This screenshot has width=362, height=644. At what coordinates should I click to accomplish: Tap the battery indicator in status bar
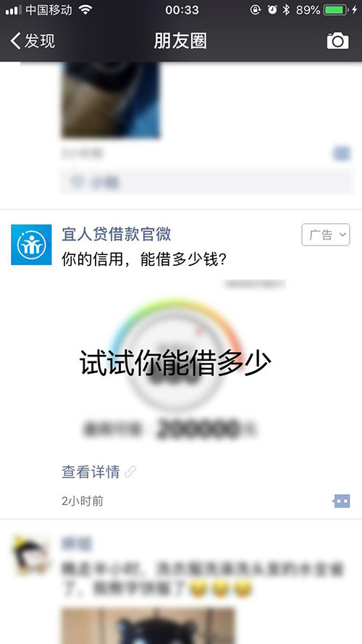coord(337,10)
